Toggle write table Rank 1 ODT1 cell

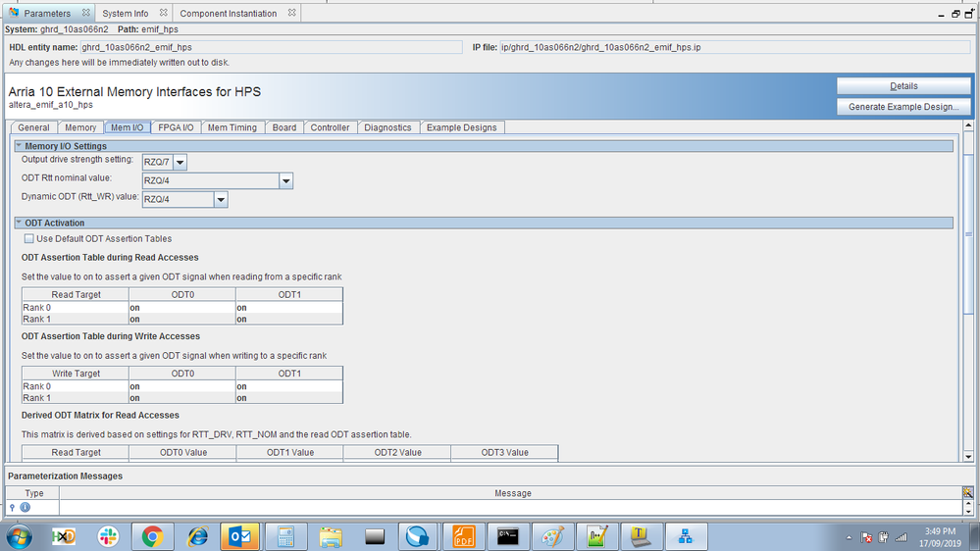pyautogui.click(x=289, y=397)
